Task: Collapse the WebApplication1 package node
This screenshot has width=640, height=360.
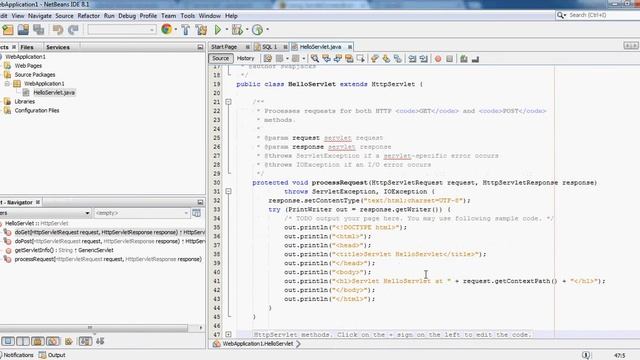Action: 7,84
